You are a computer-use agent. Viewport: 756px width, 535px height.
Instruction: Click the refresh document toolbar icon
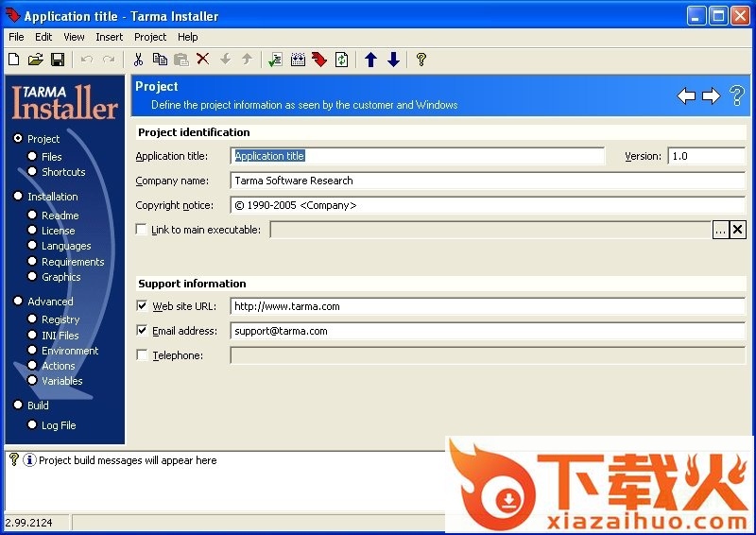point(341,60)
